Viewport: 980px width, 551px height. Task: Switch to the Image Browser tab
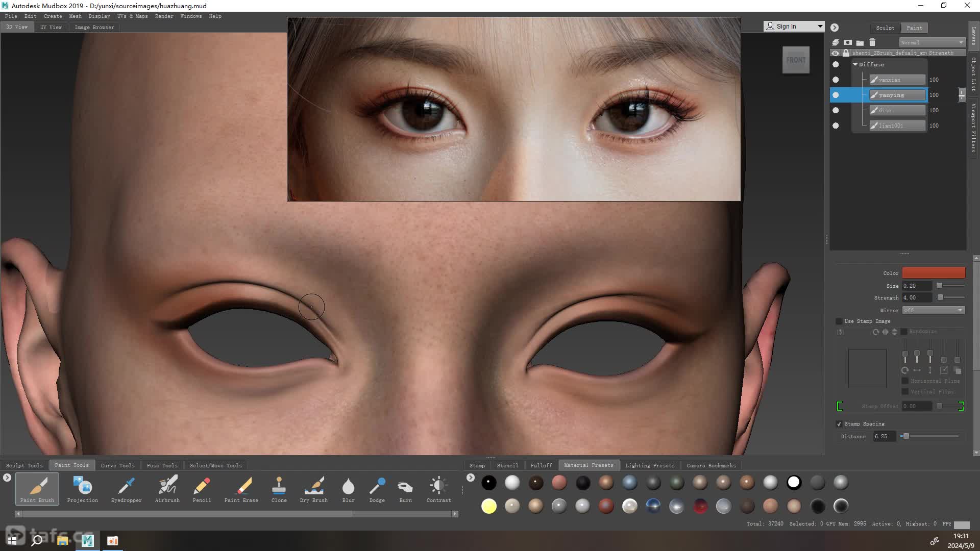(94, 28)
